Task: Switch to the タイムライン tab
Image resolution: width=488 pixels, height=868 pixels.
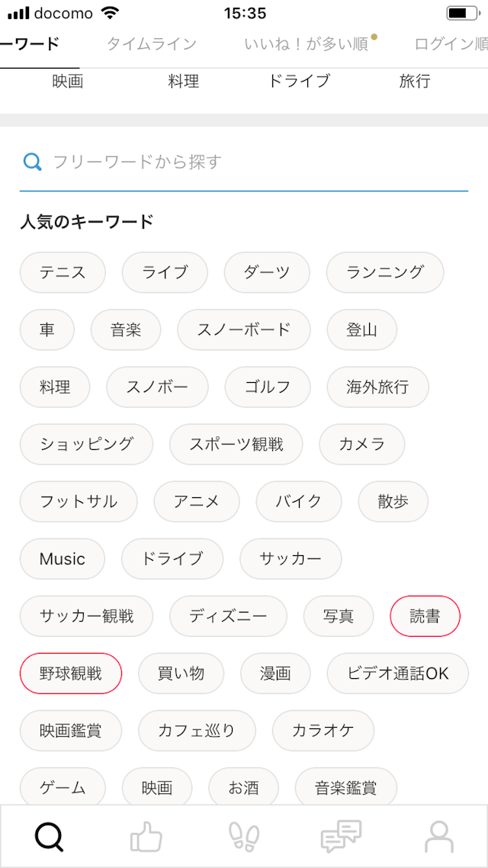Action: 151,43
